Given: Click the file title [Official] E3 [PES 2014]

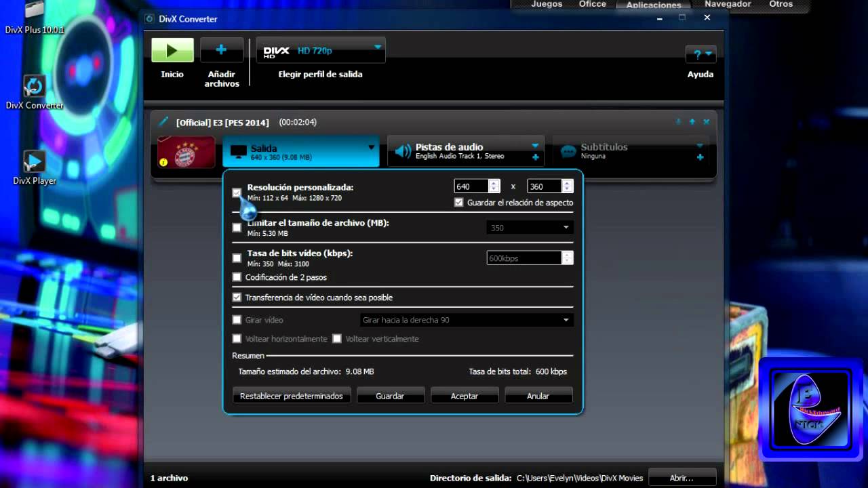Looking at the screenshot, I should click(x=222, y=123).
